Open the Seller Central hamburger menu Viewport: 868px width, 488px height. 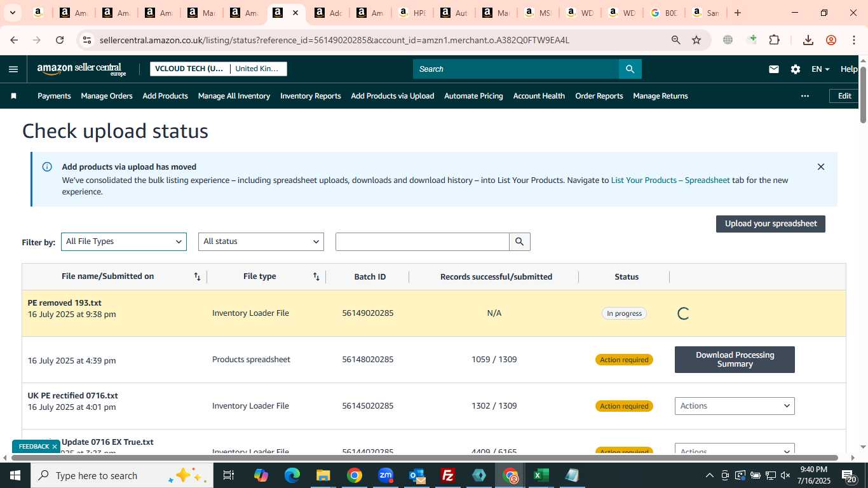(13, 69)
